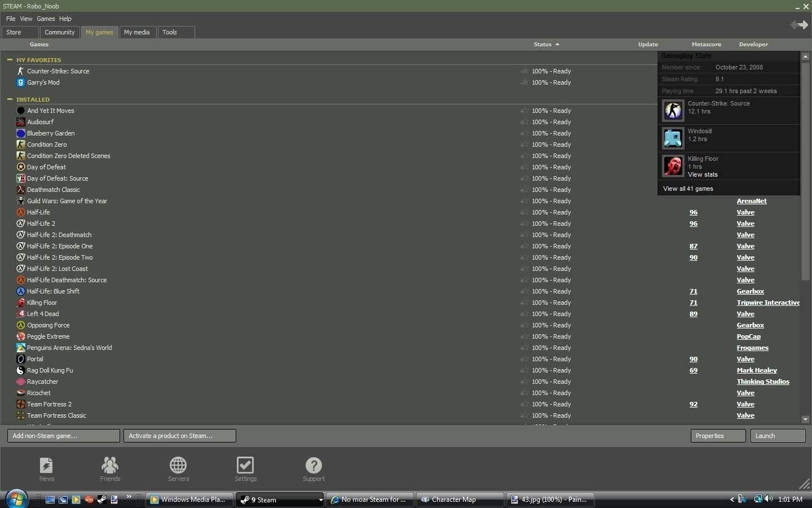812x508 pixels.
Task: Toggle favorite star for Garry's Mod
Action: coord(524,82)
